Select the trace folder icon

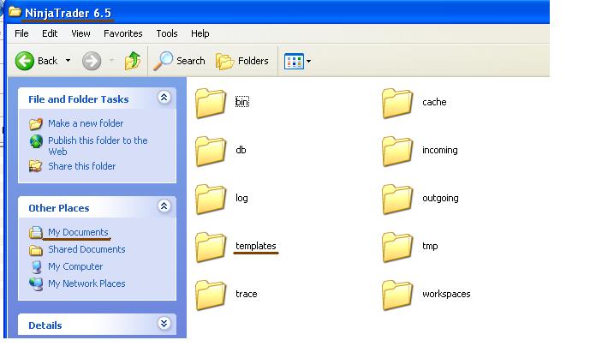coord(211,295)
